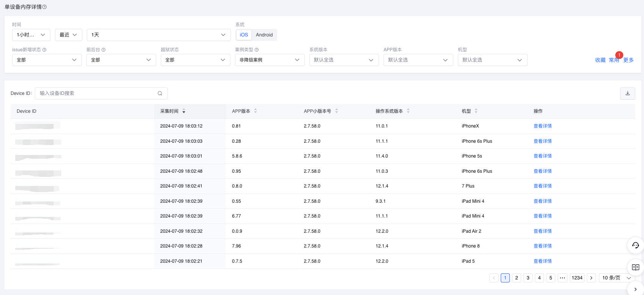Select Android system toggle
The height and width of the screenshot is (295, 644).
click(x=264, y=35)
